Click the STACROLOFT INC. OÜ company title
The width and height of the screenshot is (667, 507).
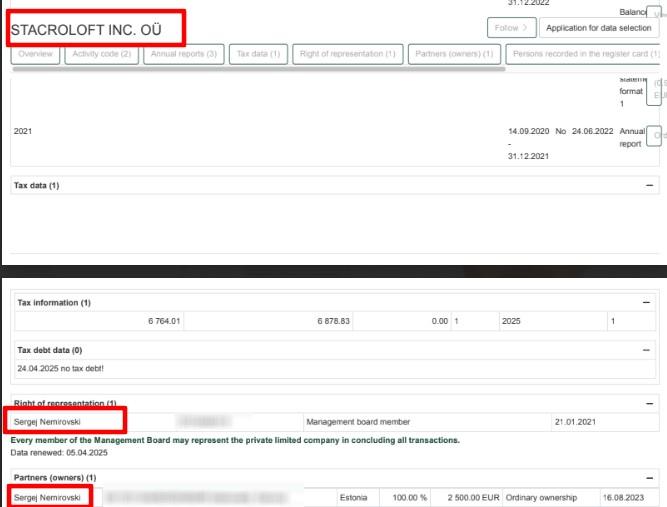[86, 30]
